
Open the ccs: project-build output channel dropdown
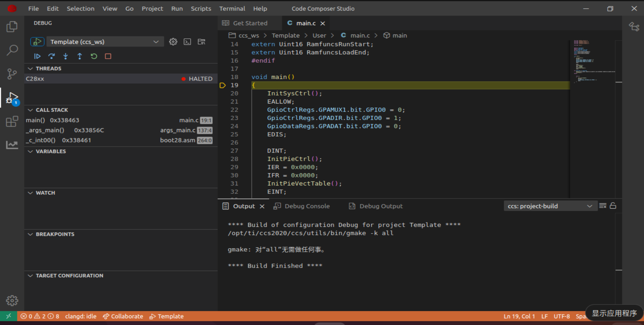[550, 206]
